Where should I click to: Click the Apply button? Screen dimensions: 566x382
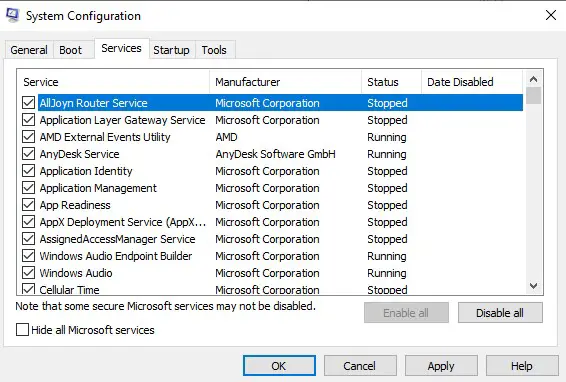[x=441, y=366]
